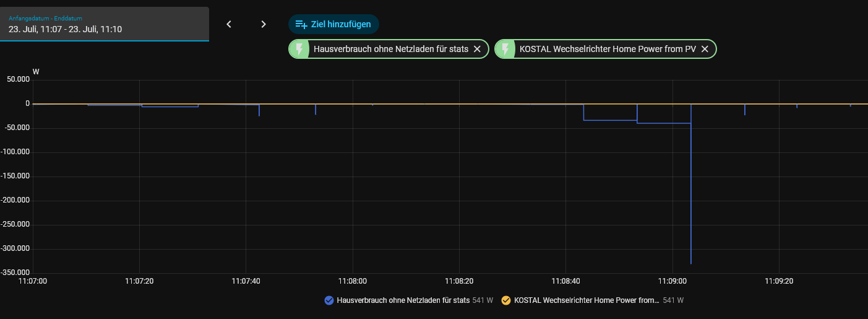Screen dimensions: 868x319
Task: Click Ziel hinzufügen button
Action: [333, 24]
